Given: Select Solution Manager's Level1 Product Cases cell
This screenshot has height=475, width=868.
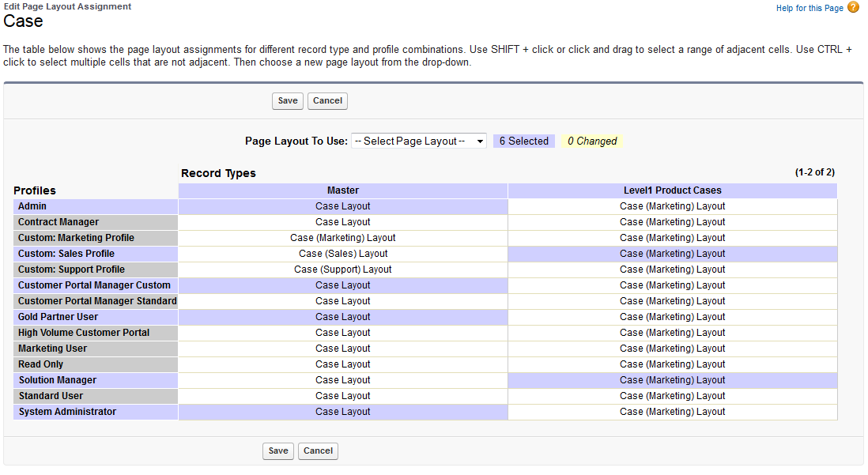Looking at the screenshot, I should (672, 379).
